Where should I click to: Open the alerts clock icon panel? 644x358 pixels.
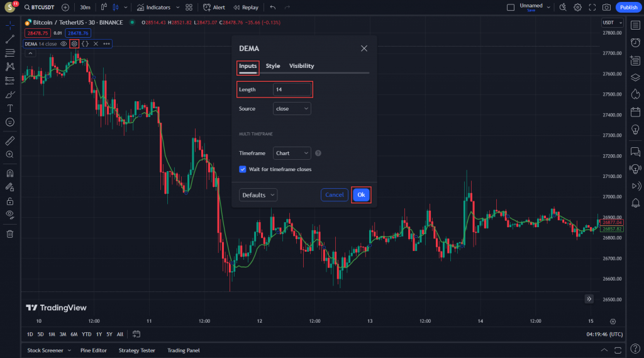click(x=635, y=43)
